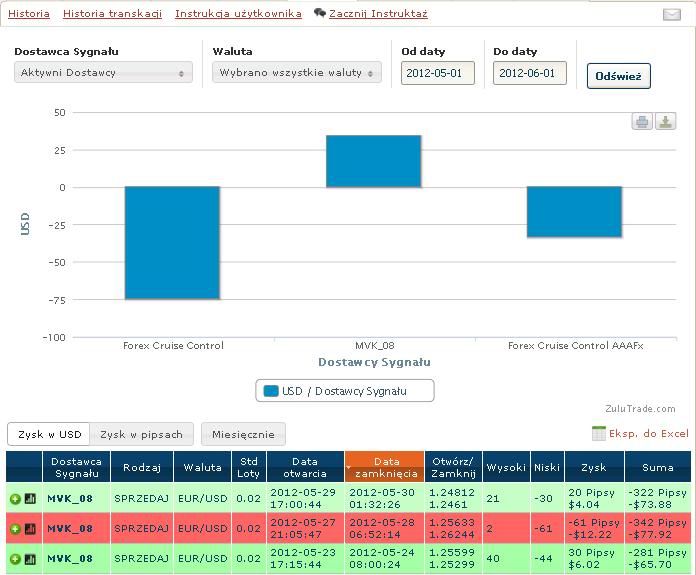Click the '-342 Pipsy -$77.92' sum cell

(x=658, y=529)
